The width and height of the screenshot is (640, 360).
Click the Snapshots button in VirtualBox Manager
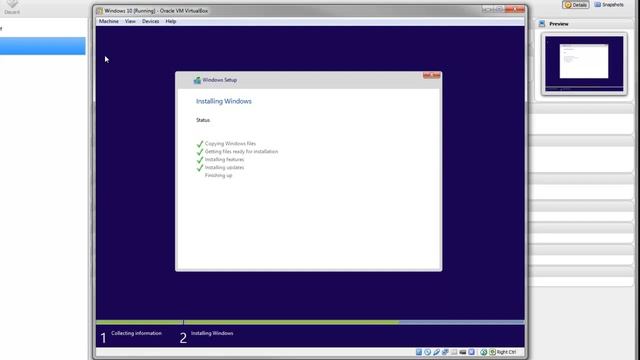tap(609, 5)
